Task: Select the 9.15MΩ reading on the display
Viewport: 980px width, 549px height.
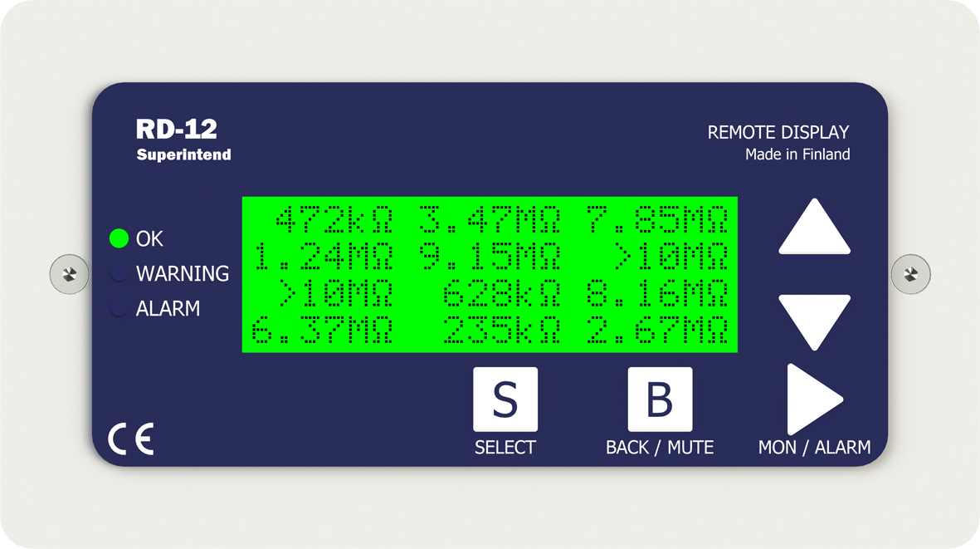Action: pos(490,257)
